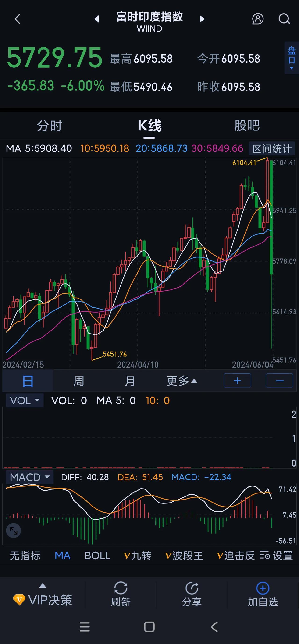Enable the 波段王 VIP indicator
The image size is (299, 644).
[184, 556]
